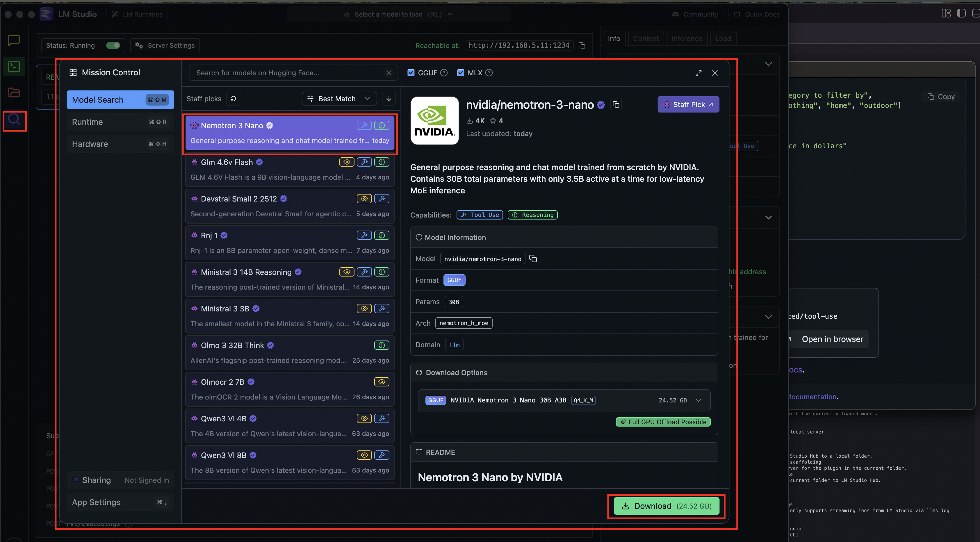Reverse sort direction with the arrow button
The height and width of the screenshot is (542, 980).
point(389,99)
